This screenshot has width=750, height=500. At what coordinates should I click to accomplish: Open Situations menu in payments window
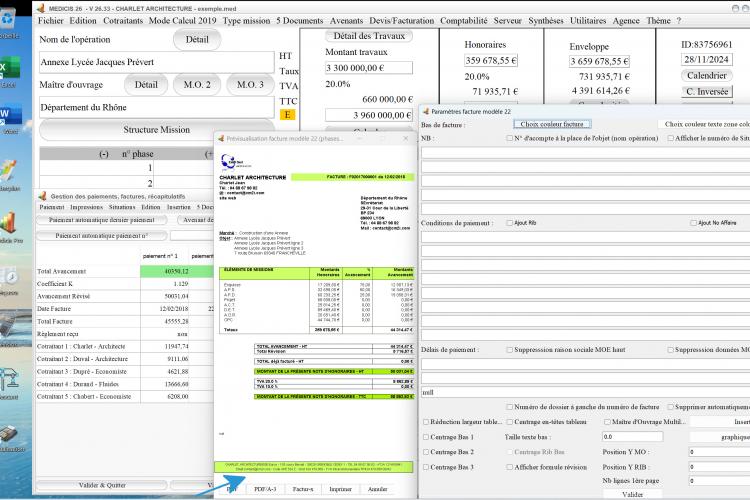coord(122,207)
